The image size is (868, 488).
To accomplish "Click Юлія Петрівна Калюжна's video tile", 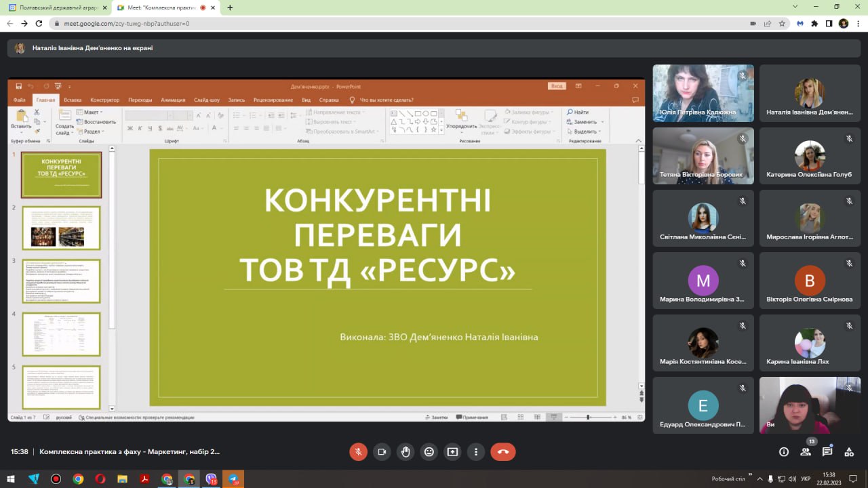I will (x=703, y=93).
